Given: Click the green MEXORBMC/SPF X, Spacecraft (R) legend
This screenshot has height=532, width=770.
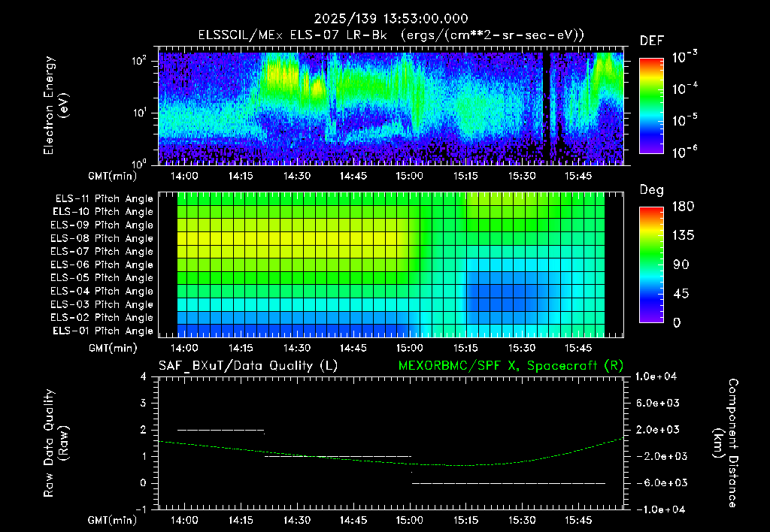Looking at the screenshot, I should (x=511, y=366).
